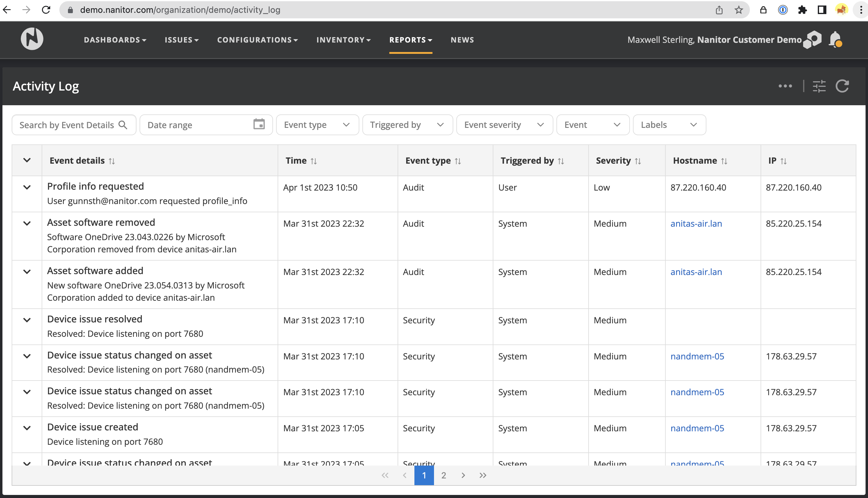The width and height of the screenshot is (868, 498).
Task: Expand the Asset software removed row
Action: 27,224
